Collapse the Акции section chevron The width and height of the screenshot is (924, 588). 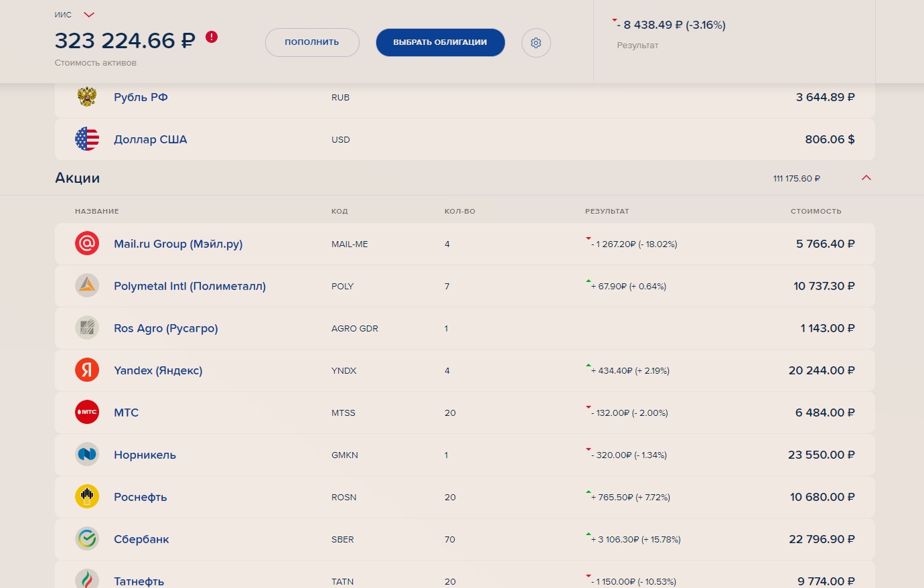(866, 178)
